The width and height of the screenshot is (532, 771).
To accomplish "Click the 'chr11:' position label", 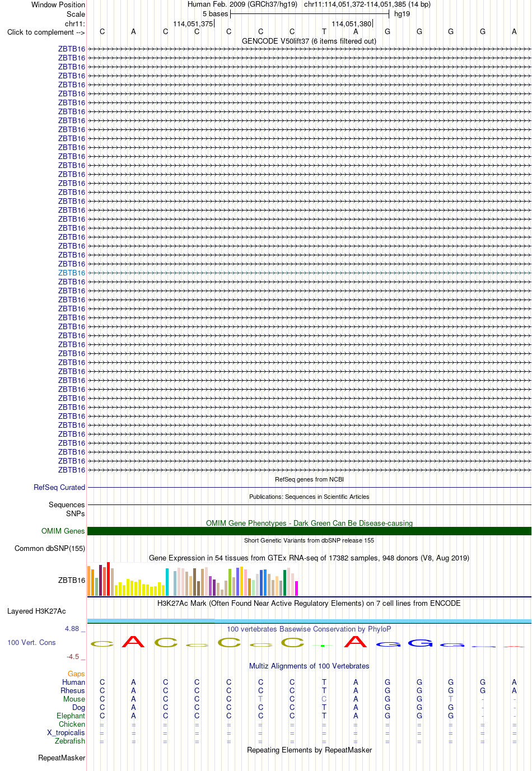I will [x=75, y=24].
